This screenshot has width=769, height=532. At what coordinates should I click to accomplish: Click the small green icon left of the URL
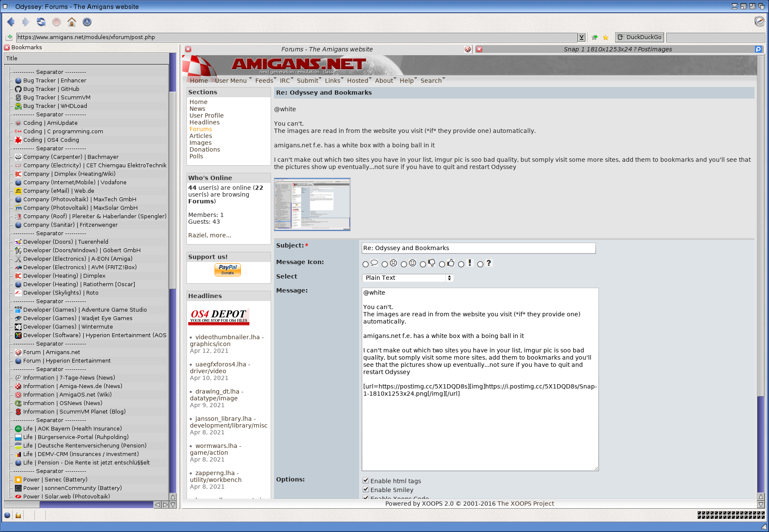tap(9, 37)
